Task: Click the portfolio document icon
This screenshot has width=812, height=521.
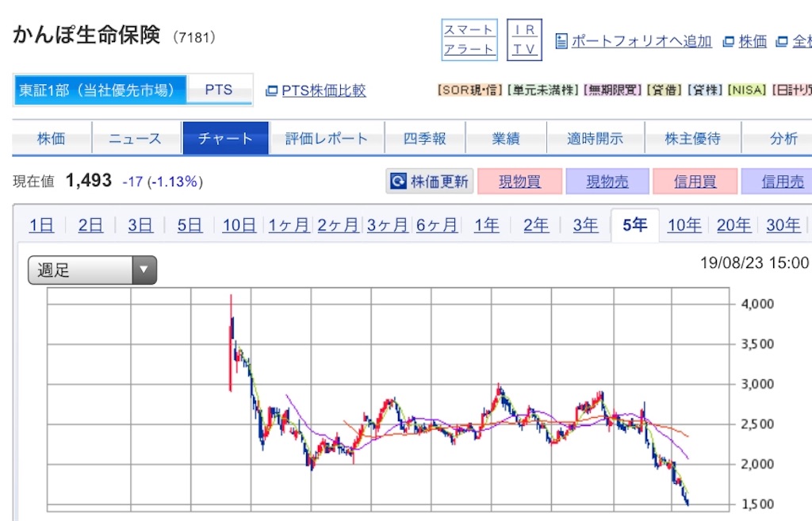Action: tap(561, 41)
